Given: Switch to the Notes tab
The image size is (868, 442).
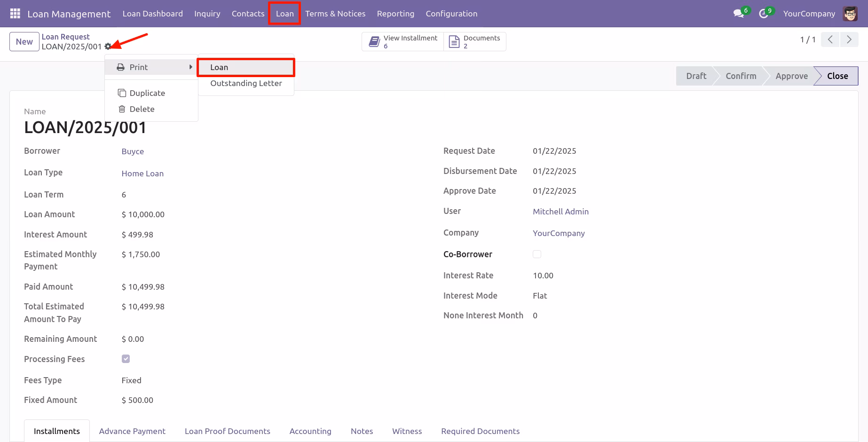Looking at the screenshot, I should tap(362, 431).
